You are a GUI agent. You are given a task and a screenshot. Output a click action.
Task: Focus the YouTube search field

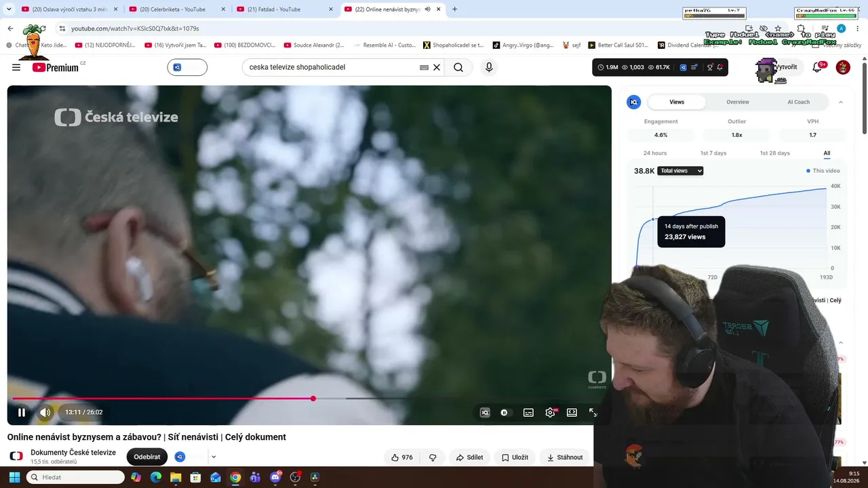click(x=331, y=67)
